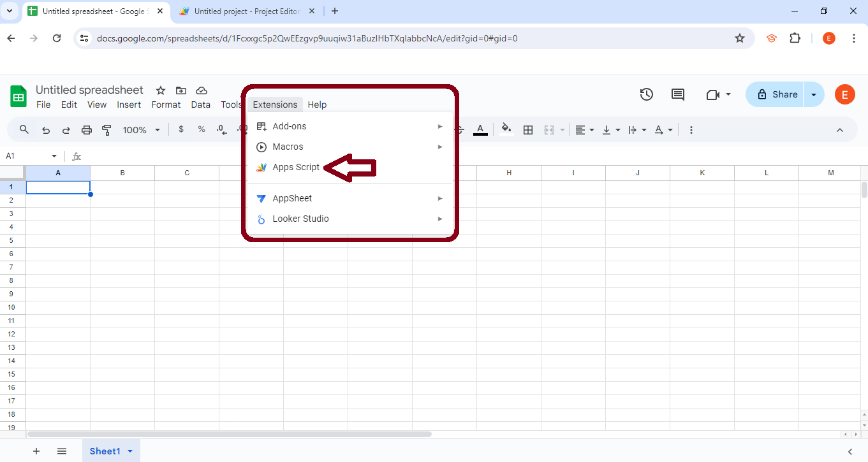Open the zoom level dropdown
Image resolution: width=868 pixels, height=462 pixels.
tap(140, 129)
